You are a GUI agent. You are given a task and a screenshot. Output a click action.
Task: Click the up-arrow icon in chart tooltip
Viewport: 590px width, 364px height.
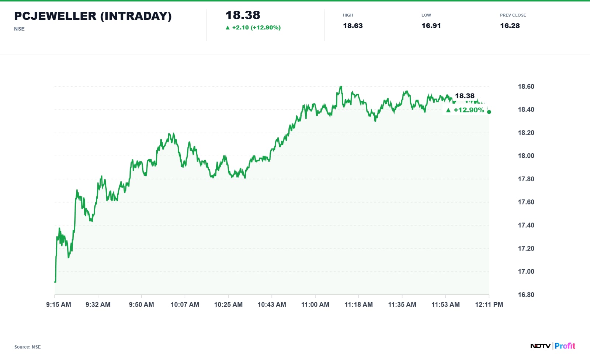448,110
